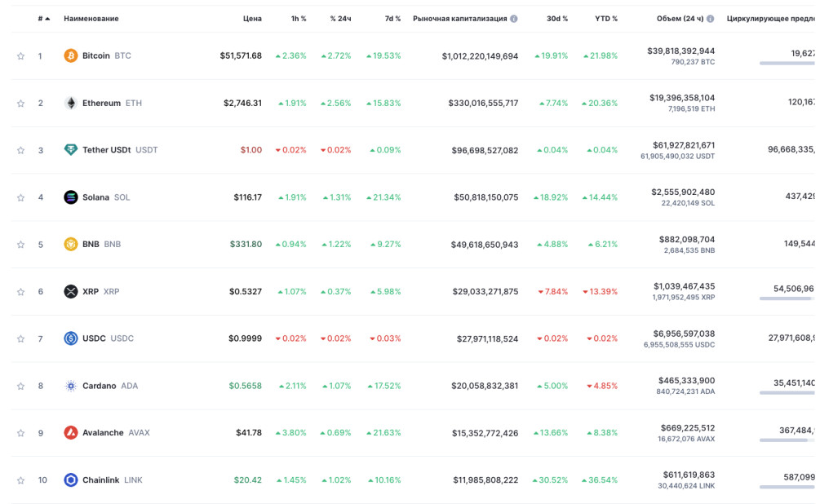
Task: Click Bitcoin volume 790,237 BTC
Action: (x=693, y=62)
